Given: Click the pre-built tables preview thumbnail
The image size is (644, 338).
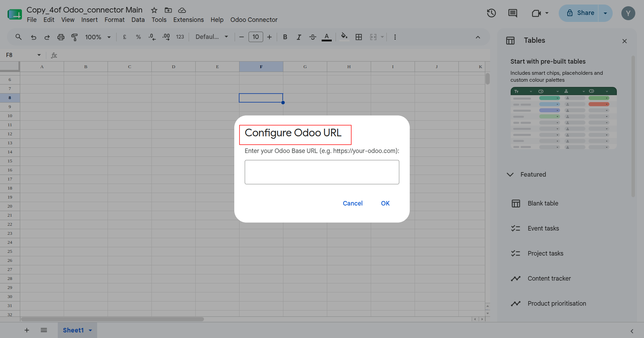Looking at the screenshot, I should tap(564, 118).
